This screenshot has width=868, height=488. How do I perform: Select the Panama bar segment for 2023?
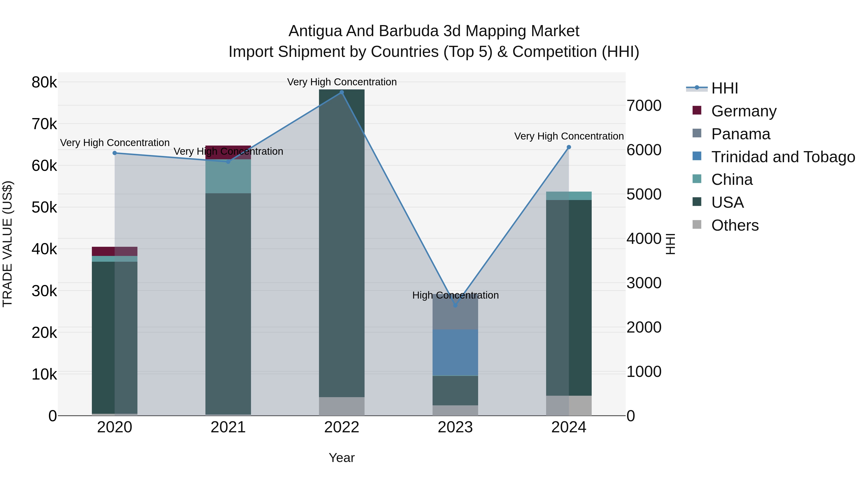click(x=455, y=311)
